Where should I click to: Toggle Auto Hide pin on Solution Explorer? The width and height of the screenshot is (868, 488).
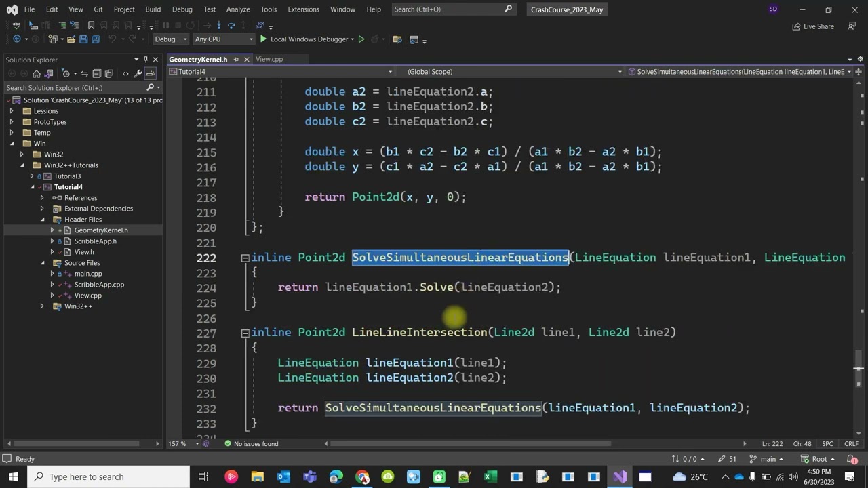click(145, 60)
